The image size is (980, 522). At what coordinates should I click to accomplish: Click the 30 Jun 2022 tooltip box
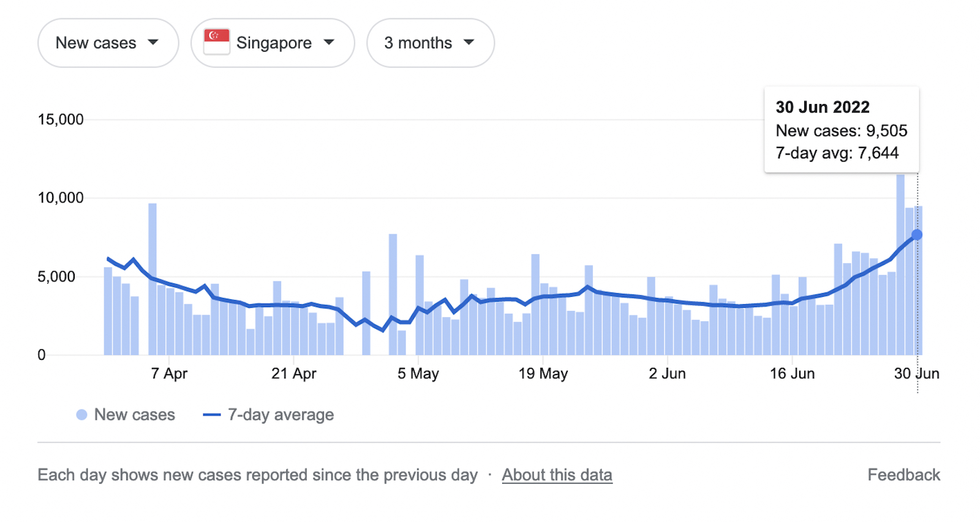(841, 130)
